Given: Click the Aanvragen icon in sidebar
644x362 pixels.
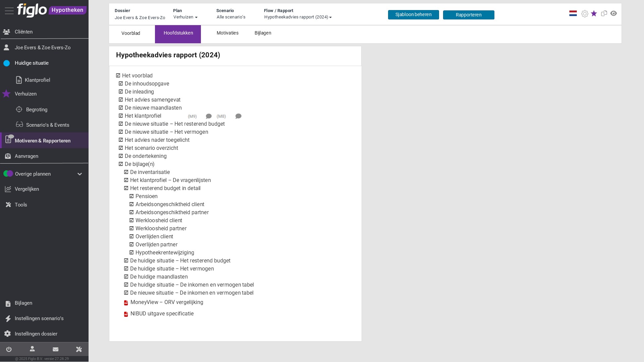Looking at the screenshot, I should (8, 156).
